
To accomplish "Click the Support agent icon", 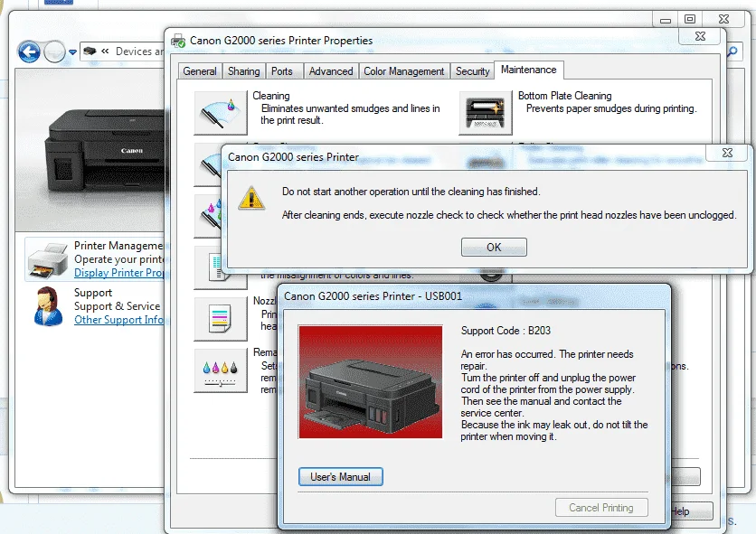I will point(48,306).
